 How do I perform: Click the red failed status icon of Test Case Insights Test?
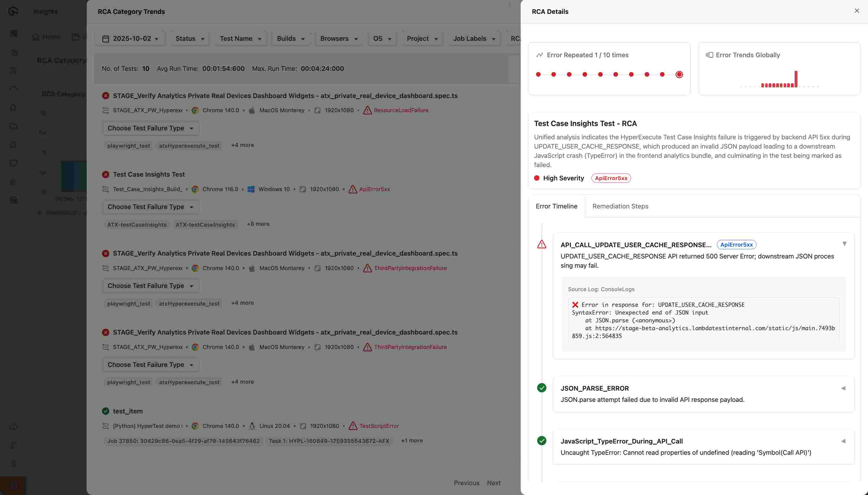point(106,174)
